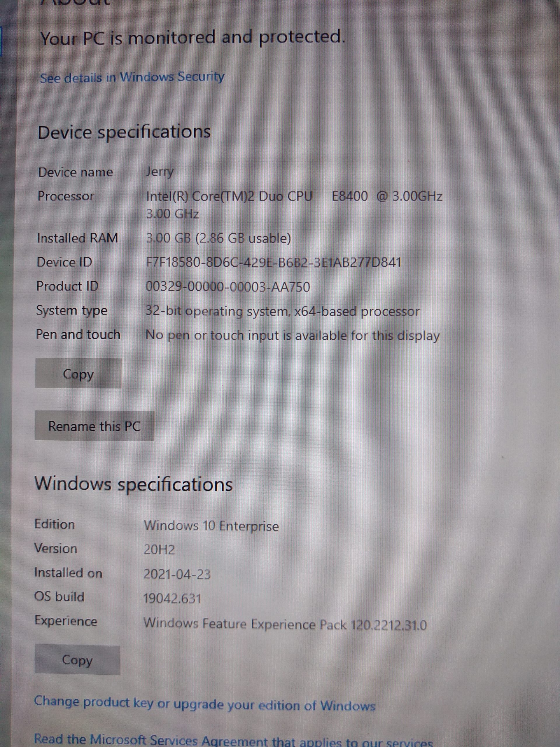Click Windows Feature Experience Pack 120.2212.31.0 text
Screen dimensions: 560x747
tap(285, 624)
